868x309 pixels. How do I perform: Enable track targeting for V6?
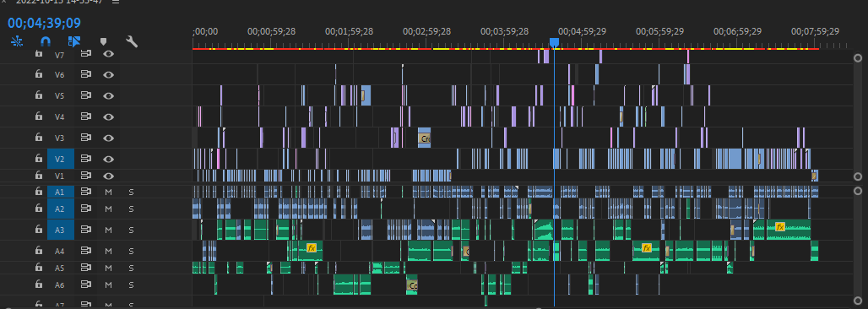coord(59,74)
